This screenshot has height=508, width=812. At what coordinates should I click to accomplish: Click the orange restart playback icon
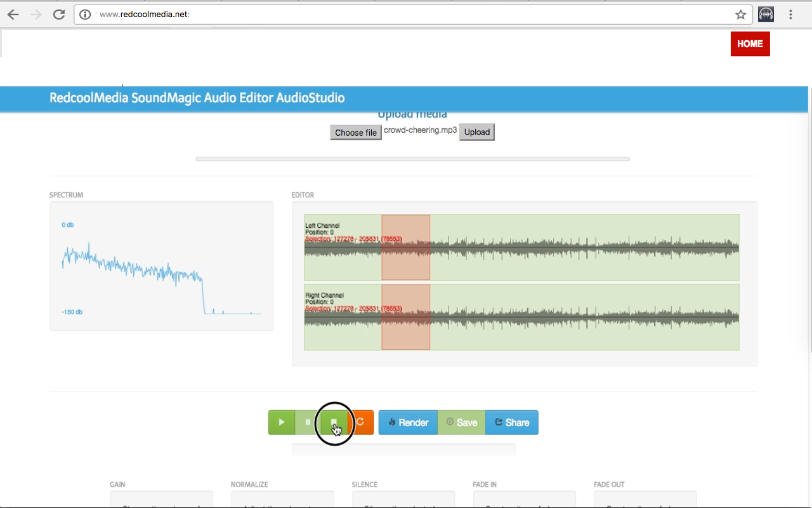pyautogui.click(x=360, y=422)
